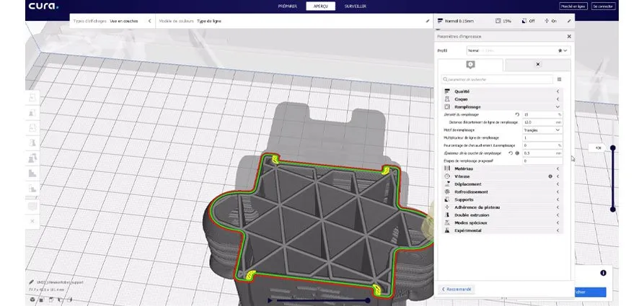This screenshot has height=306, width=644.
Task: Open the settings visibility hamburger menu
Action: [x=559, y=79]
